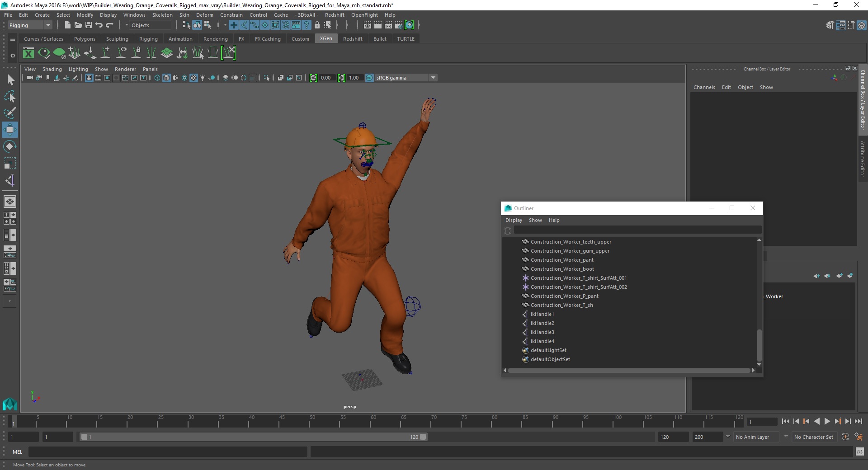Switch to the Rigging shelf tab
The height and width of the screenshot is (470, 868).
148,39
